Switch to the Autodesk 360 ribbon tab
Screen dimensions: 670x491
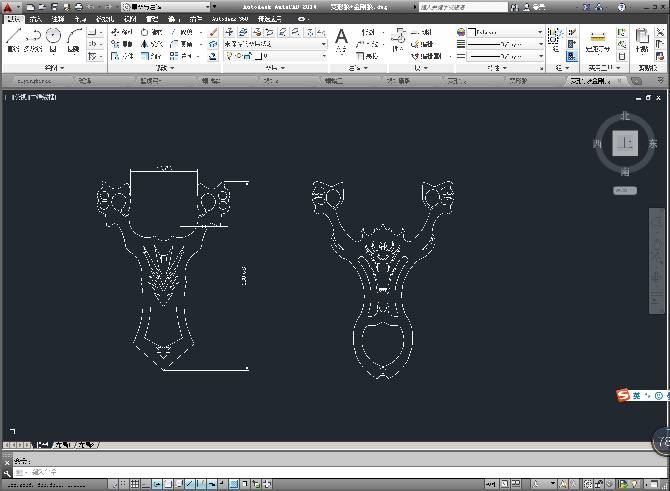(229, 19)
